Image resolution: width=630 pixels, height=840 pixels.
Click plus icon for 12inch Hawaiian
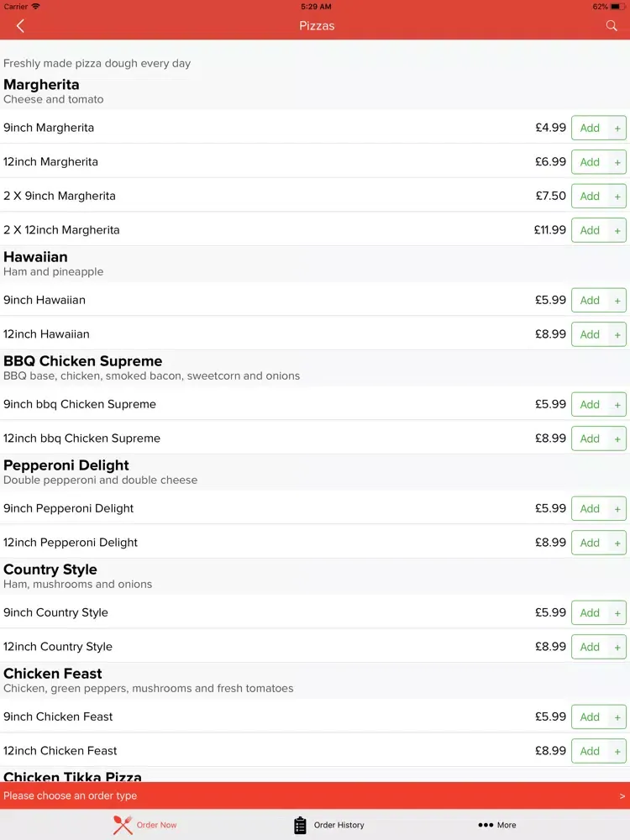[x=617, y=334]
